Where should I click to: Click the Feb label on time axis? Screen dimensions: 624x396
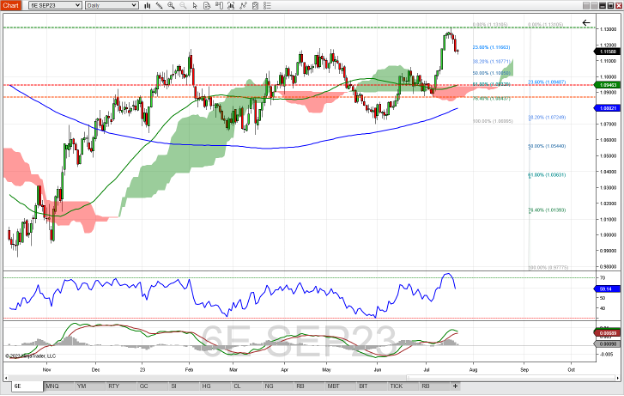pyautogui.click(x=189, y=370)
